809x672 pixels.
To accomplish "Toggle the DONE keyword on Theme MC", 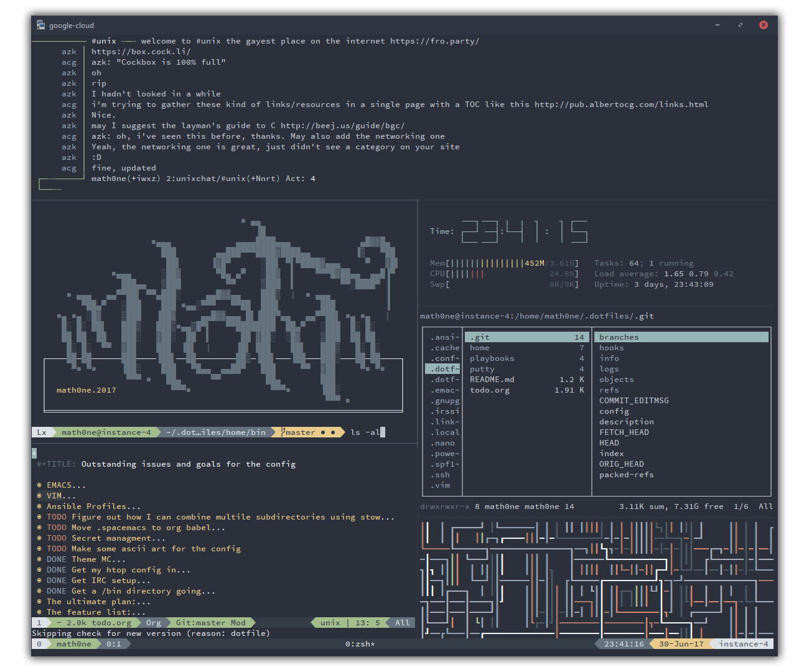I will (56, 559).
